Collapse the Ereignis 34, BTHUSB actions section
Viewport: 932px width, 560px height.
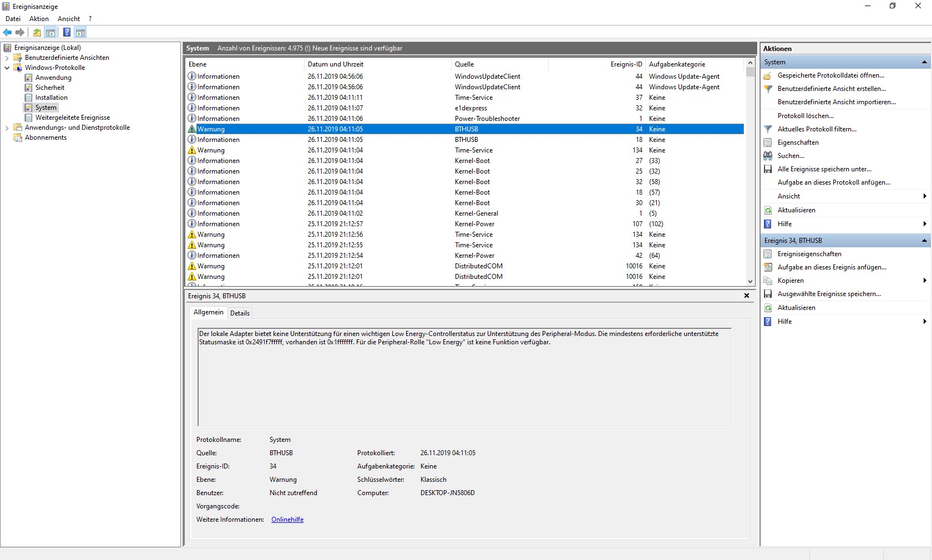point(924,241)
